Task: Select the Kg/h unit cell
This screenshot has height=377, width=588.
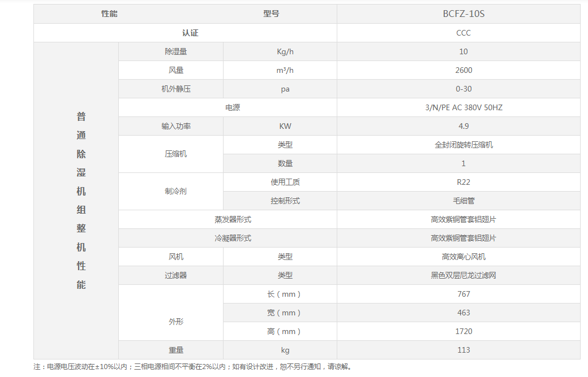Action: pyautogui.click(x=285, y=51)
